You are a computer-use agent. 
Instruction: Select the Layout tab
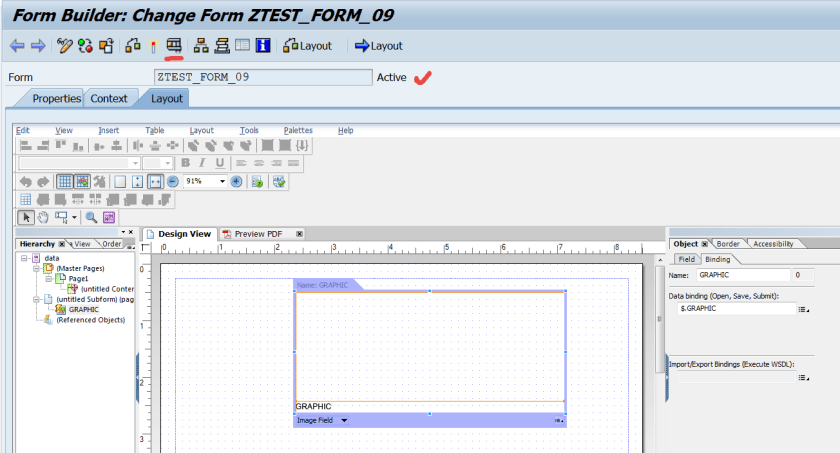click(167, 99)
